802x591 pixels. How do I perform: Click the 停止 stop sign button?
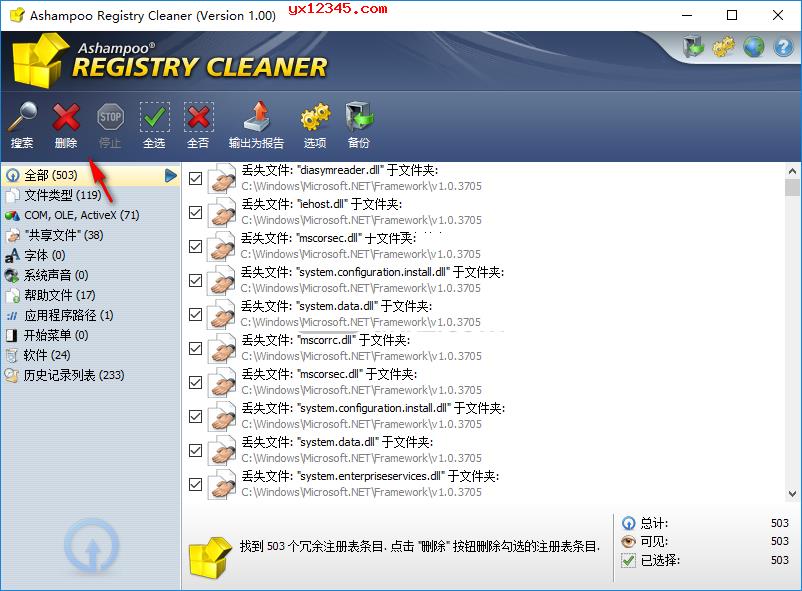(110, 124)
